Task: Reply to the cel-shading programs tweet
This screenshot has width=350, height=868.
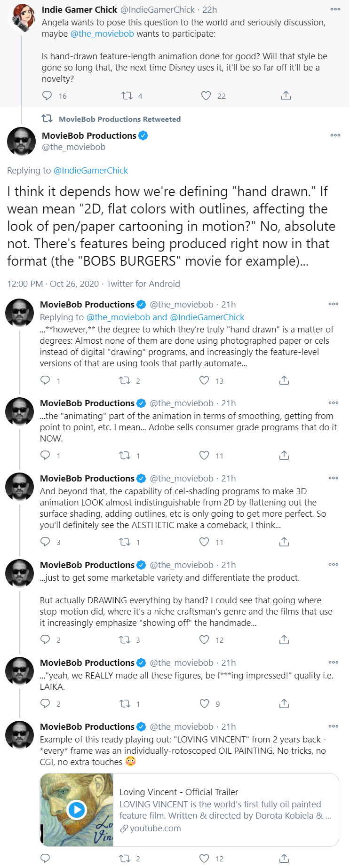Action: (x=45, y=542)
